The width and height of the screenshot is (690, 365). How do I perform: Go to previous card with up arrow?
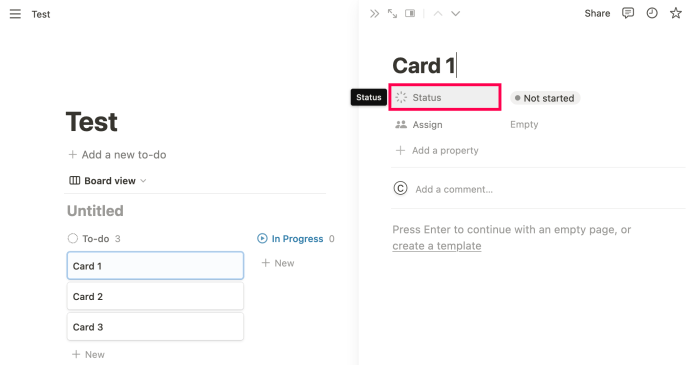438,14
